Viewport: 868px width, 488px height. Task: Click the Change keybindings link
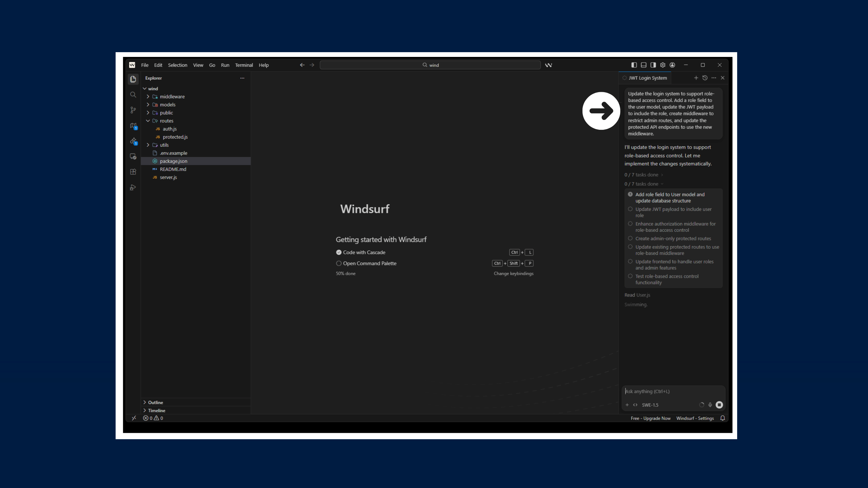pos(513,273)
